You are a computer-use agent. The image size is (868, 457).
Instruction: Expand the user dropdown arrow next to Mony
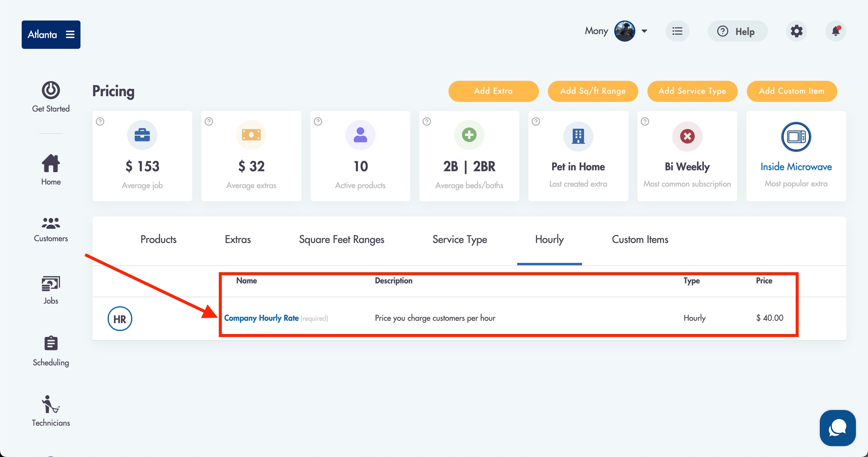tap(644, 31)
